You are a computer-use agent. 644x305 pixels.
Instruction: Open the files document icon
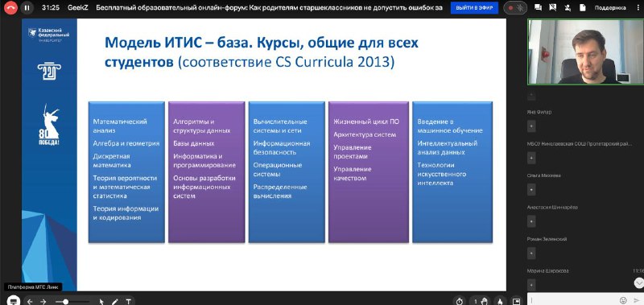pyautogui.click(x=582, y=8)
